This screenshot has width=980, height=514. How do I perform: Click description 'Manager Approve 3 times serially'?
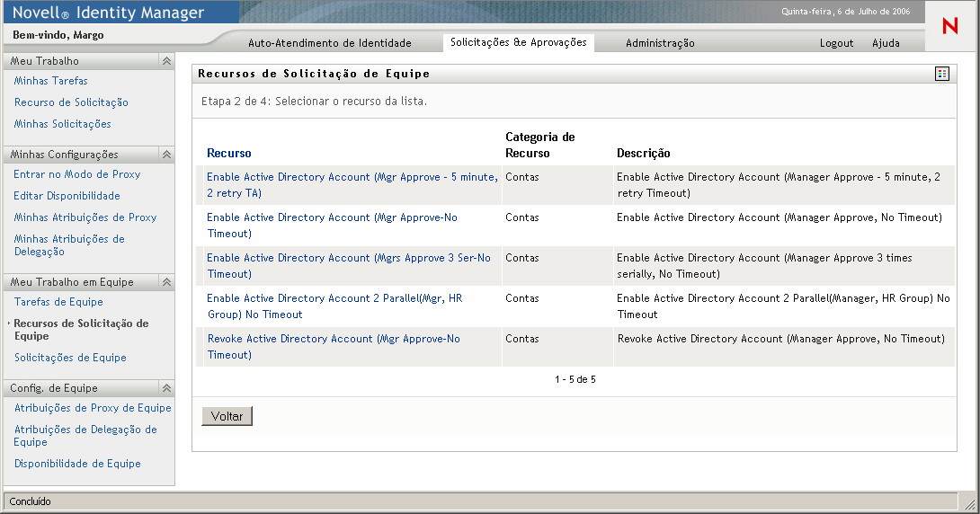point(764,265)
